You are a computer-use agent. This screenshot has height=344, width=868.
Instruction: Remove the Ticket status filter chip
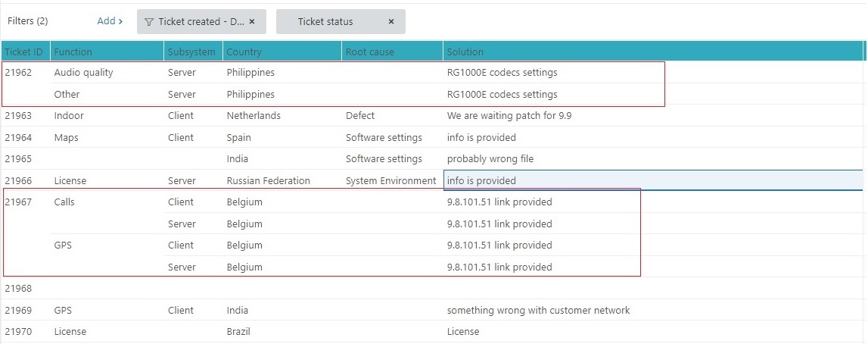391,22
